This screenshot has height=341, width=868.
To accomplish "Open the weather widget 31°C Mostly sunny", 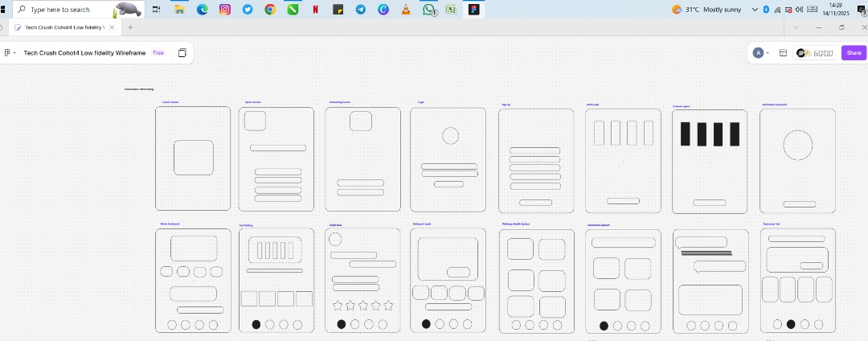I will (706, 10).
